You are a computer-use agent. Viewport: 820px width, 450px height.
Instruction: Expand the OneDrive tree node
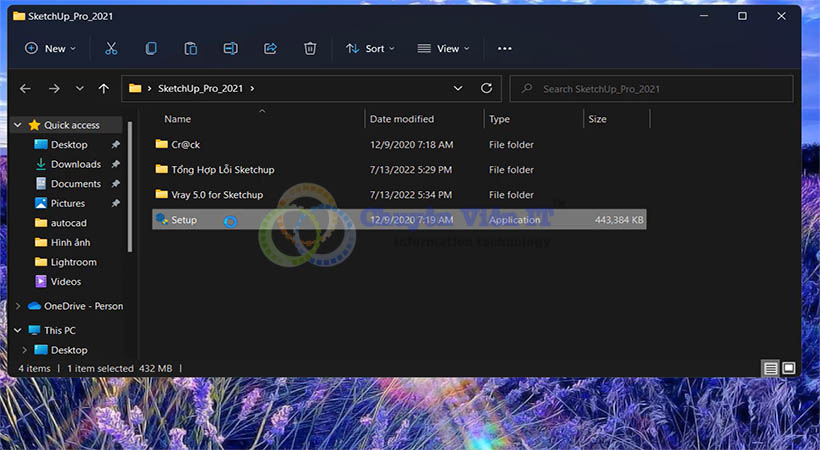[x=18, y=306]
